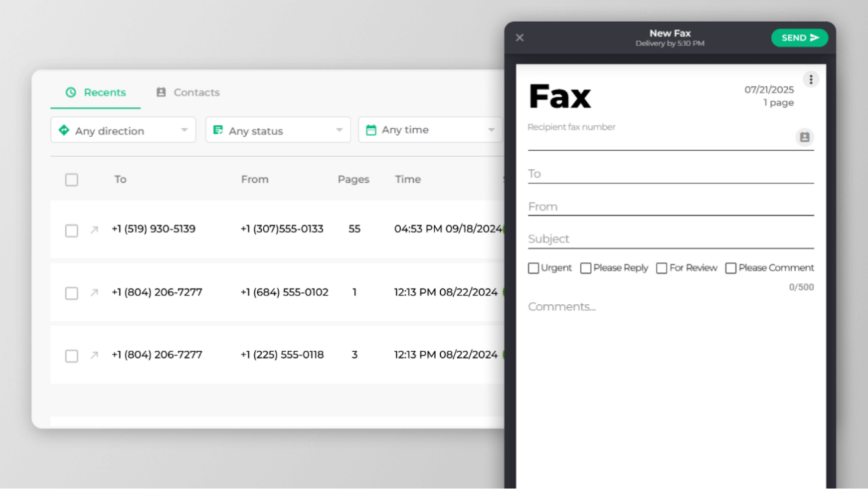Click the SEND button to send the fax
Image resolution: width=868 pixels, height=489 pixels.
click(799, 37)
